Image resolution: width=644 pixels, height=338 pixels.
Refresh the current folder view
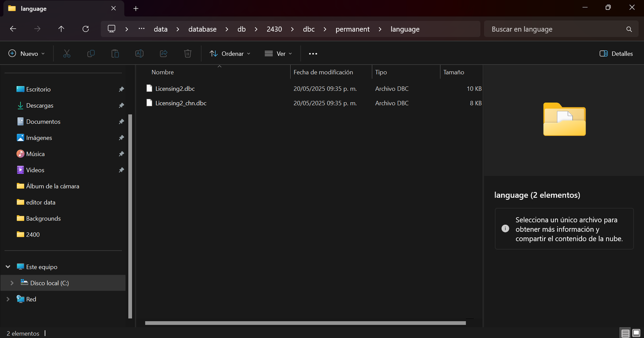pyautogui.click(x=86, y=29)
